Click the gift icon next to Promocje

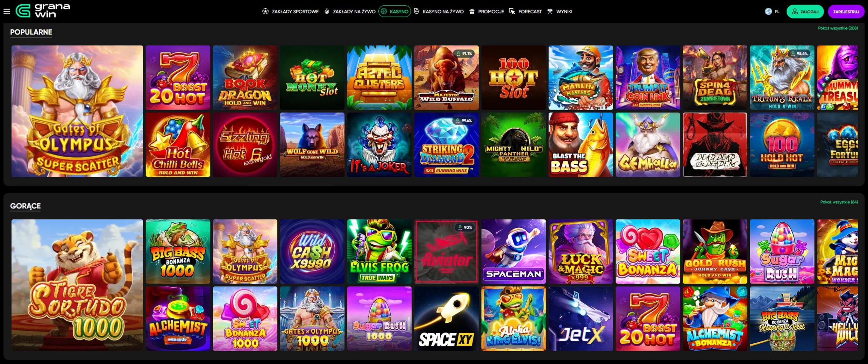tap(472, 12)
